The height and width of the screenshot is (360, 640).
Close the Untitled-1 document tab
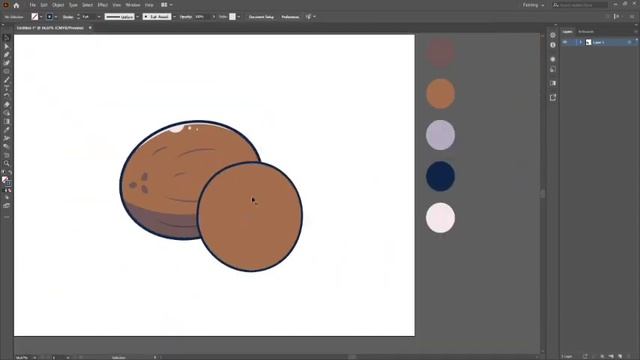point(90,28)
